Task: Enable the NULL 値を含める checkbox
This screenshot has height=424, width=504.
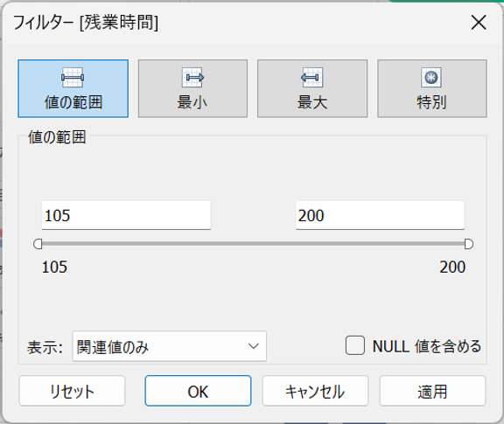Action: [x=355, y=345]
